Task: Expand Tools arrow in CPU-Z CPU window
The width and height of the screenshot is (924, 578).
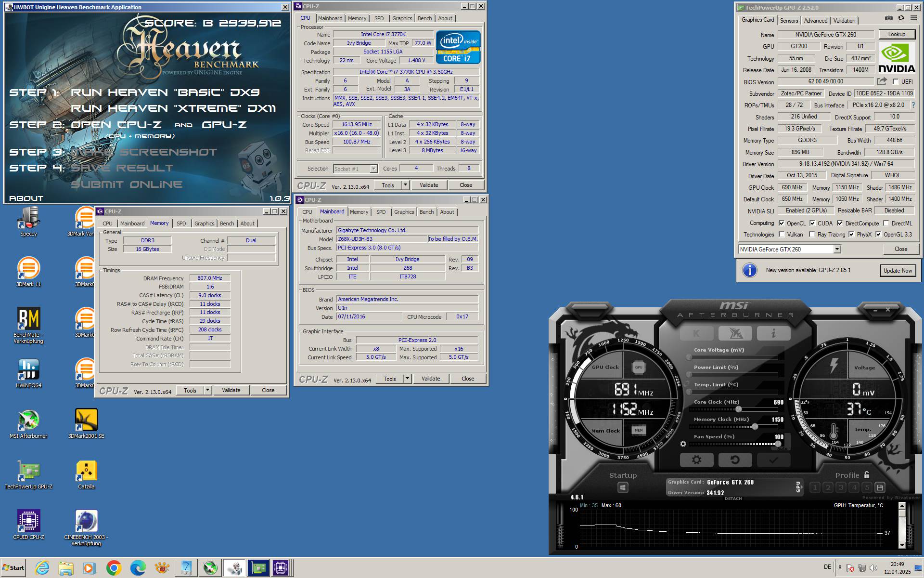Action: click(x=405, y=185)
